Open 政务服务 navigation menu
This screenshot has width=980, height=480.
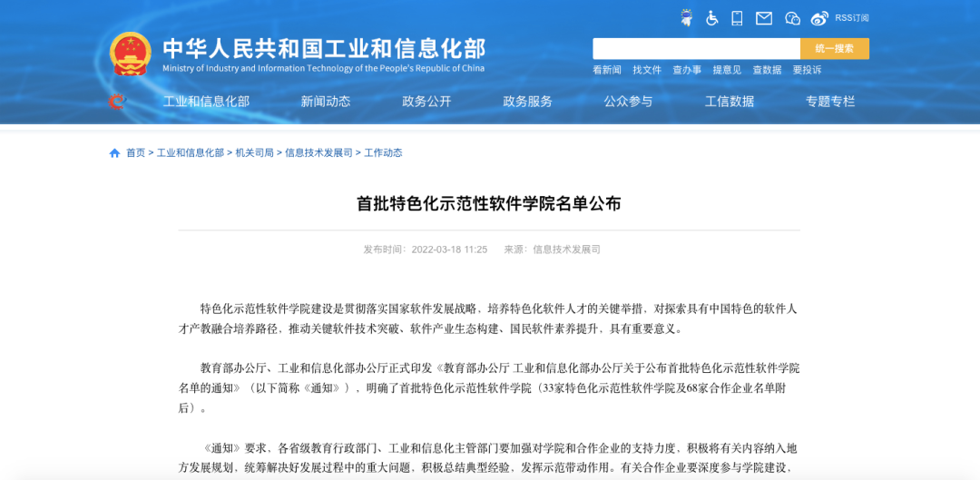pyautogui.click(x=527, y=102)
